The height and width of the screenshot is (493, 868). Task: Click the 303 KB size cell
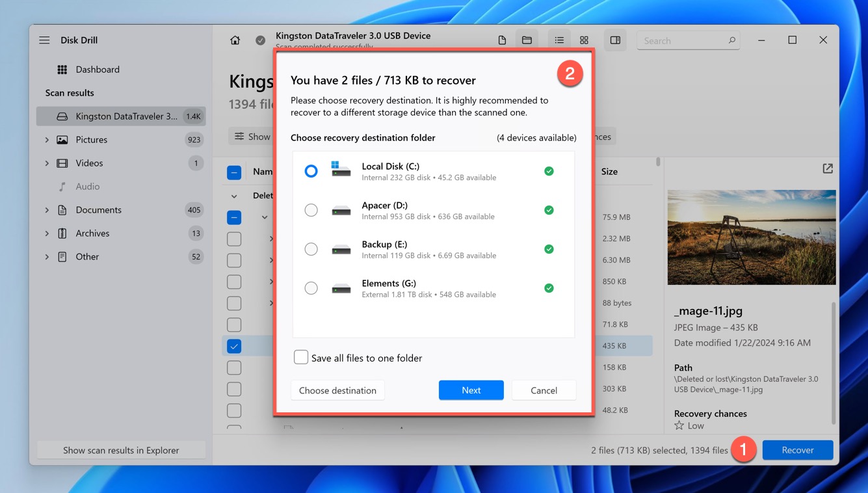tap(615, 389)
